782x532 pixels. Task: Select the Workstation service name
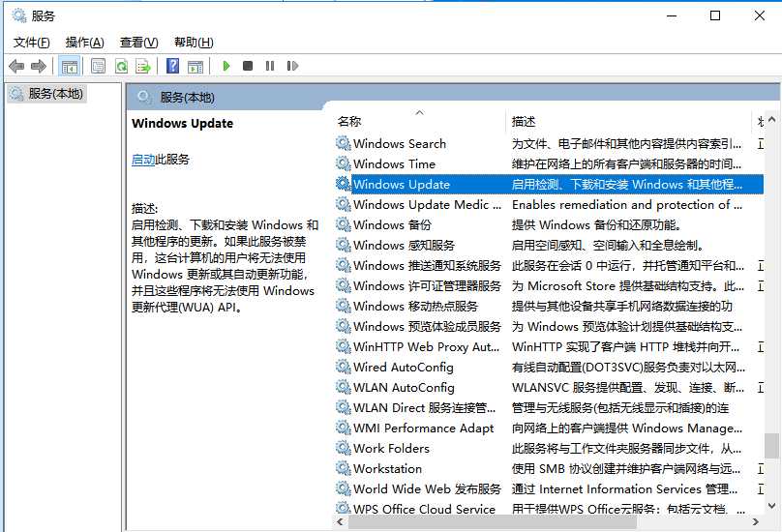387,469
